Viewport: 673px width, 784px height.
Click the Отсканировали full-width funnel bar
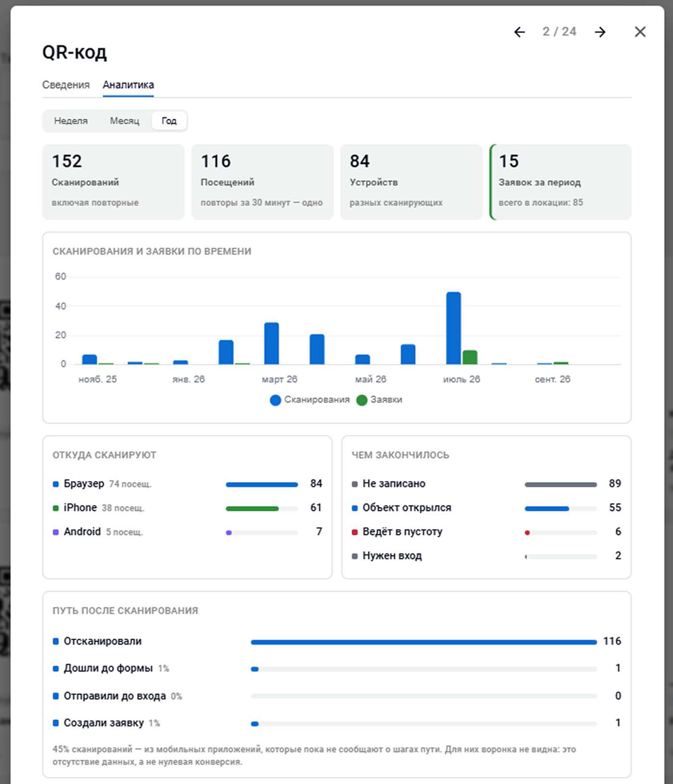coord(424,642)
